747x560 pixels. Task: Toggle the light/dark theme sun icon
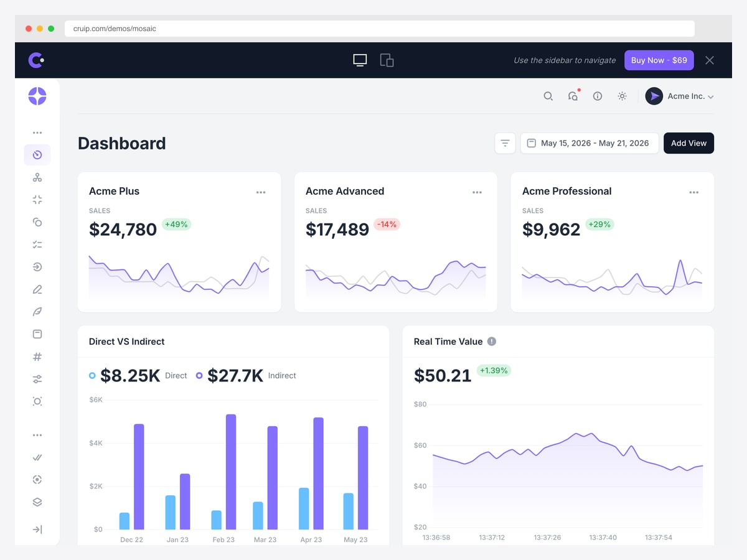click(622, 96)
